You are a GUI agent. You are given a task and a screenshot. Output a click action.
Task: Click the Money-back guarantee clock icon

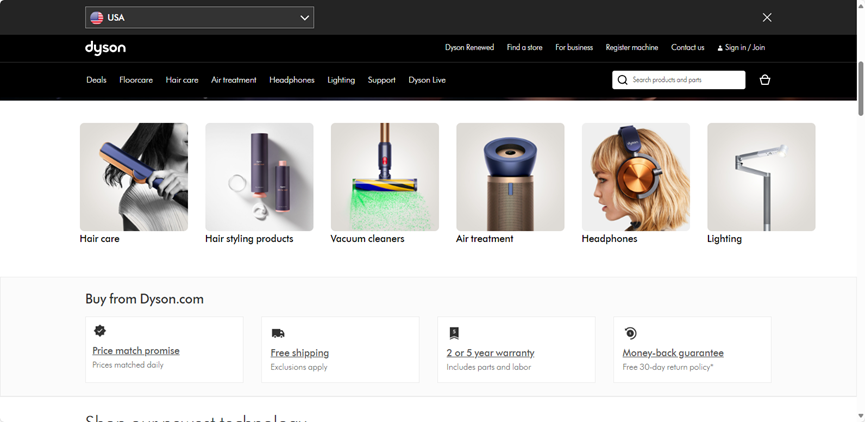pyautogui.click(x=631, y=333)
